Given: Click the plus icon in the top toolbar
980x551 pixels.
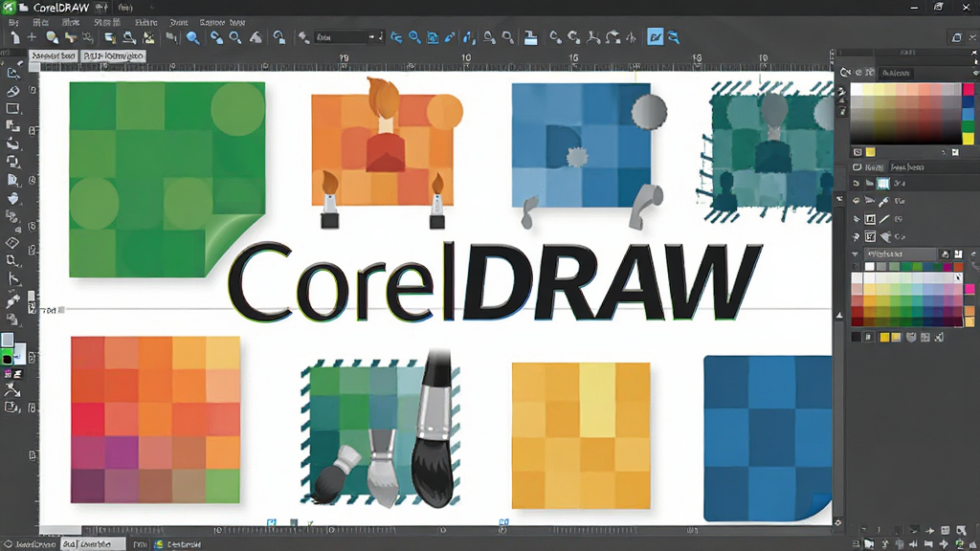Looking at the screenshot, I should pos(32,37).
